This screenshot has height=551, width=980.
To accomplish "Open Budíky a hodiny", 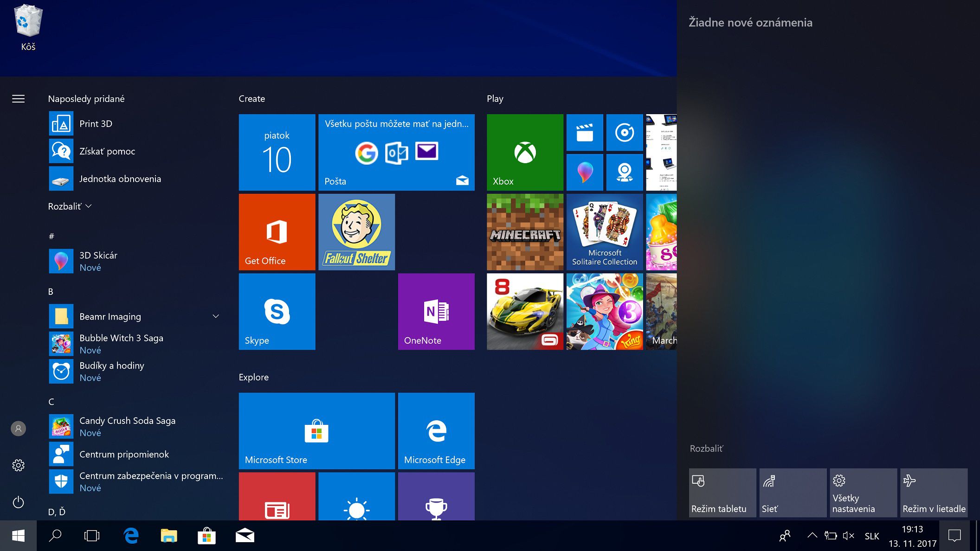I will tap(136, 372).
